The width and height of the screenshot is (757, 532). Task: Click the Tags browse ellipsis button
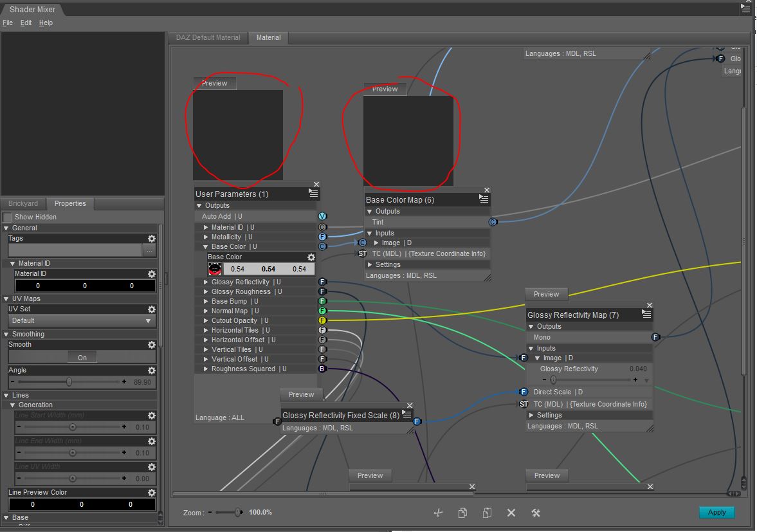(149, 250)
